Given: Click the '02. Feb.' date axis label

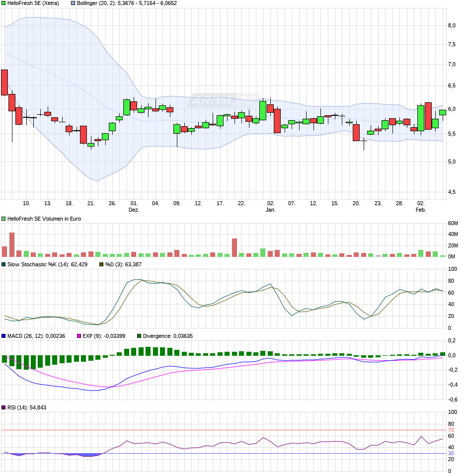Looking at the screenshot, I should pyautogui.click(x=421, y=206).
